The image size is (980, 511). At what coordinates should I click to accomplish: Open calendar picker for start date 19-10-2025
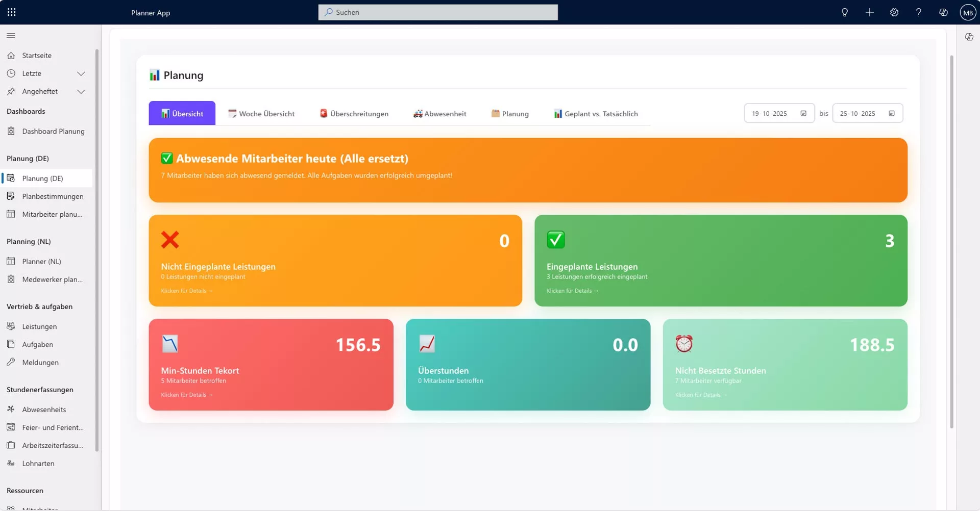pos(803,113)
